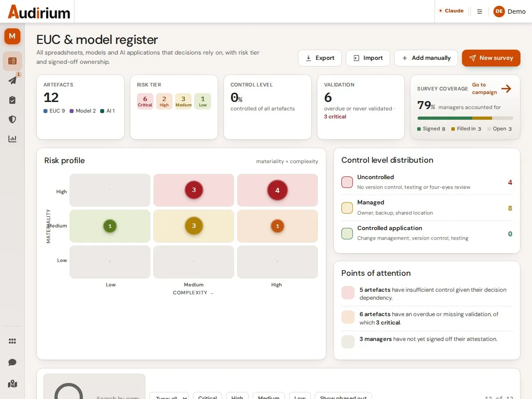The image size is (532, 399).
Task: Open the orange M workspace tile
Action: tap(12, 36)
